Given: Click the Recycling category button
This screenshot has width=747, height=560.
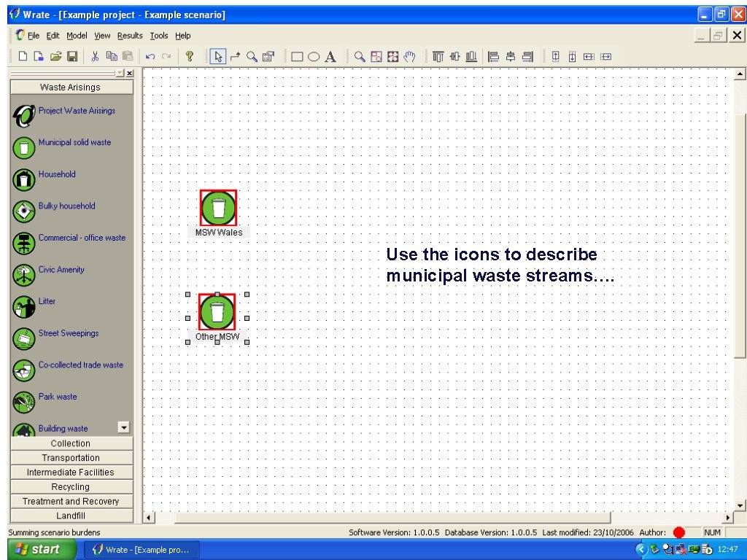Looking at the screenshot, I should click(x=71, y=486).
